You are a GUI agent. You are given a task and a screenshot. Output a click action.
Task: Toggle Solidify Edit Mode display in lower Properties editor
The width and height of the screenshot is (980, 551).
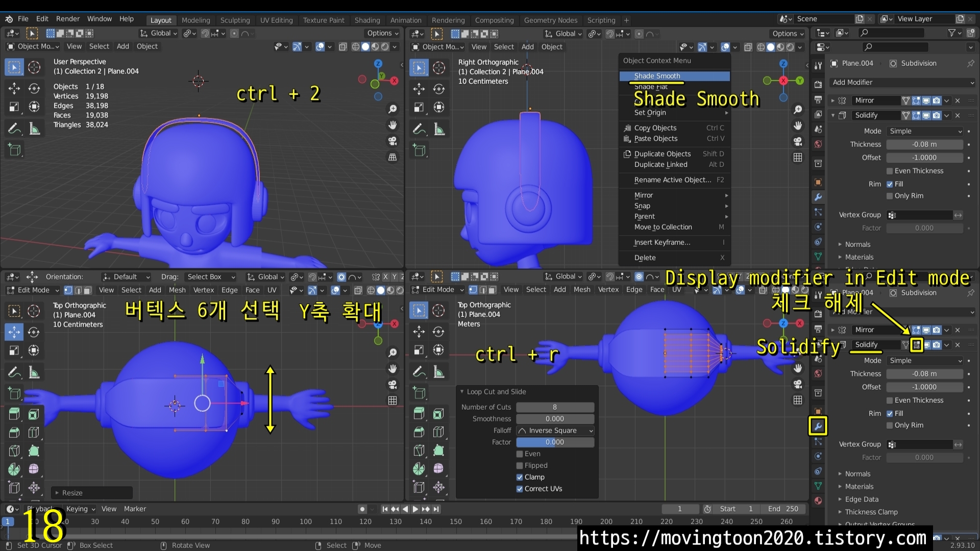pos(916,345)
